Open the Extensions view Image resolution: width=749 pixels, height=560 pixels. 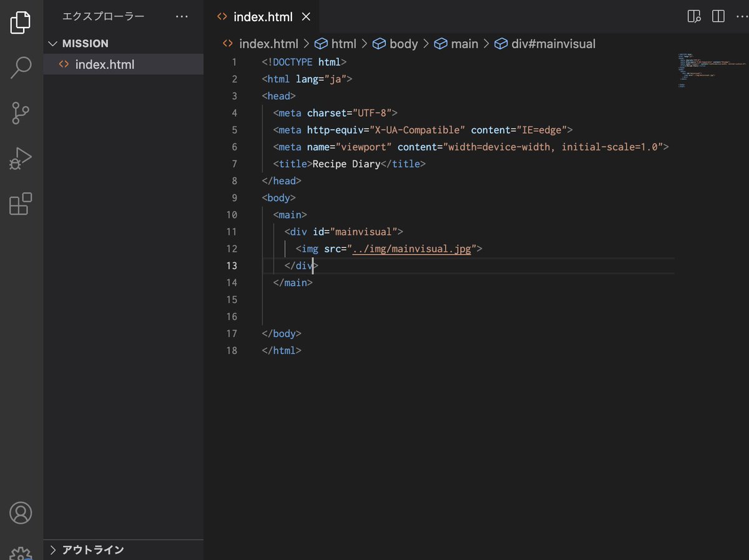[x=21, y=204]
